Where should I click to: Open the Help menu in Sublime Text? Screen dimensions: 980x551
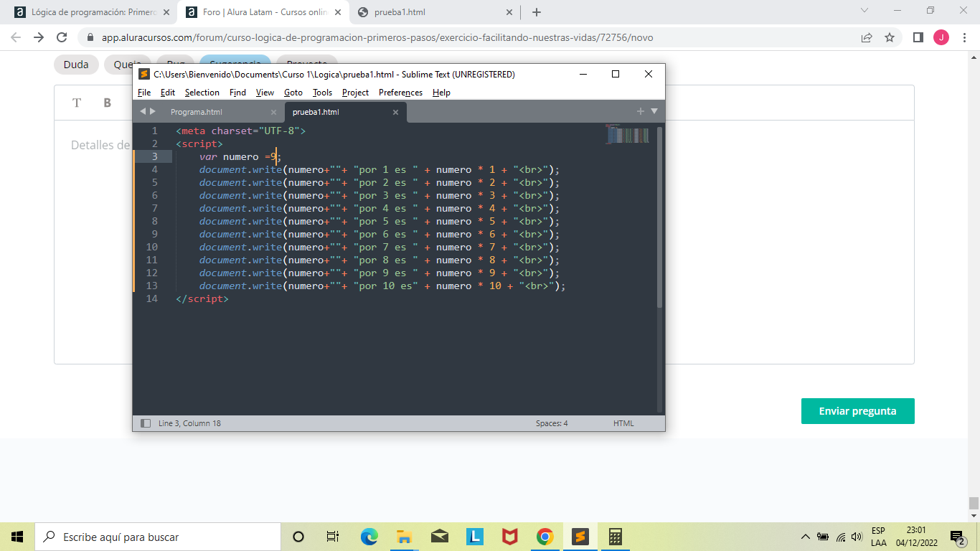coord(441,93)
